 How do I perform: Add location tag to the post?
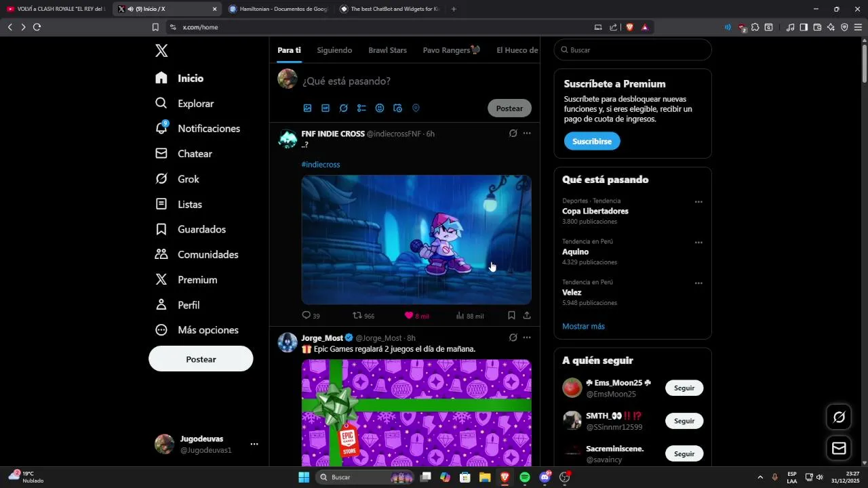pos(416,108)
